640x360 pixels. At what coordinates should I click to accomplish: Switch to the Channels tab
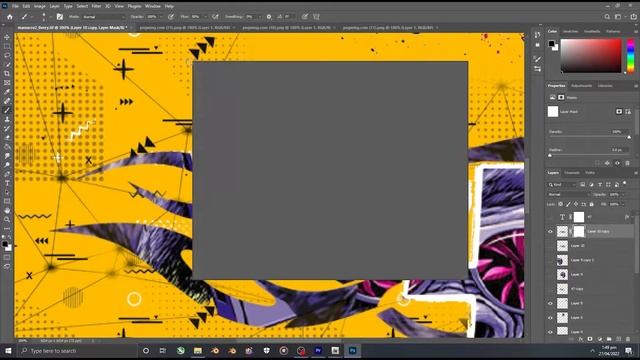(571, 173)
